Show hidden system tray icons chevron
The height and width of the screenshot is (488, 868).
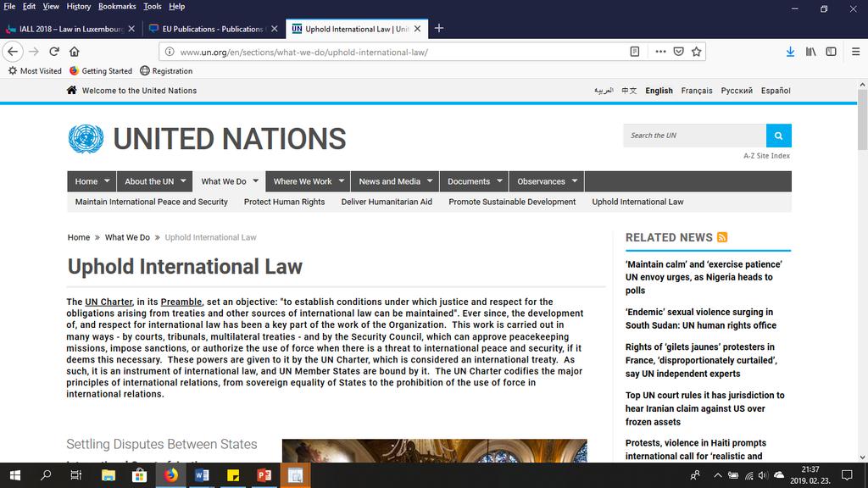pyautogui.click(x=717, y=475)
